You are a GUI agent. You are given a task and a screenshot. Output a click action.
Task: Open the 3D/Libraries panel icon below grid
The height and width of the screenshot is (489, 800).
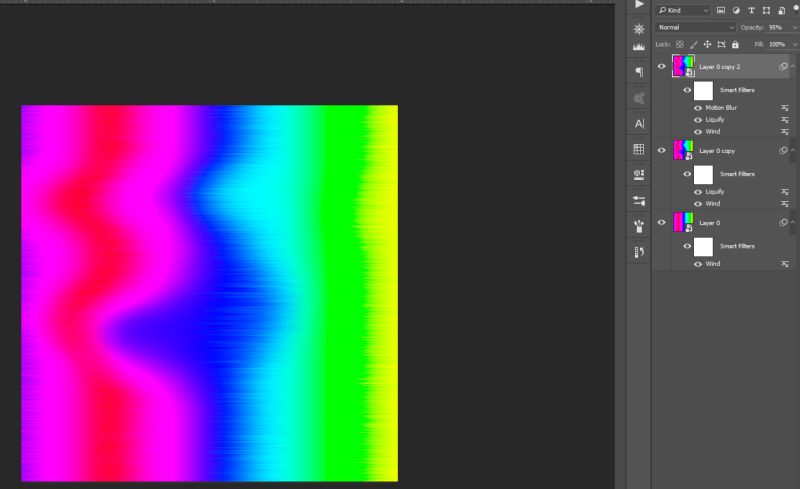[639, 175]
